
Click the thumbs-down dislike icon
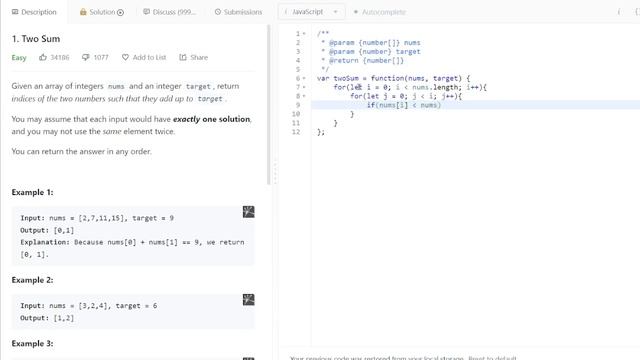point(85,57)
